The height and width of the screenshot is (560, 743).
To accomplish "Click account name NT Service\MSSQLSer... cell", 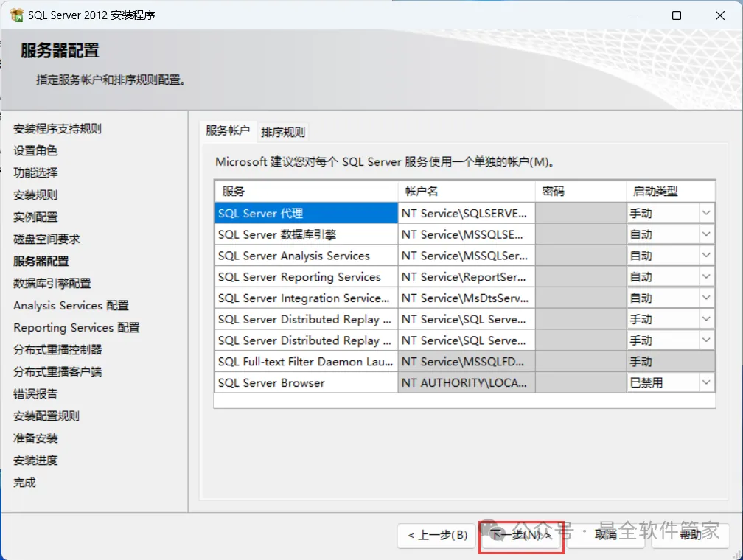I will click(x=467, y=256).
